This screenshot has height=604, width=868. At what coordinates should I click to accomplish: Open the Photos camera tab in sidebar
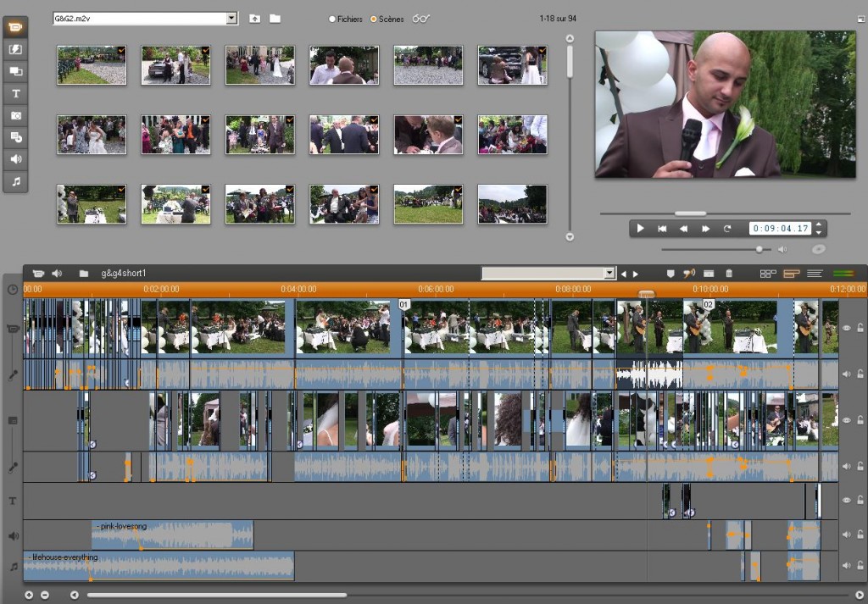click(15, 115)
